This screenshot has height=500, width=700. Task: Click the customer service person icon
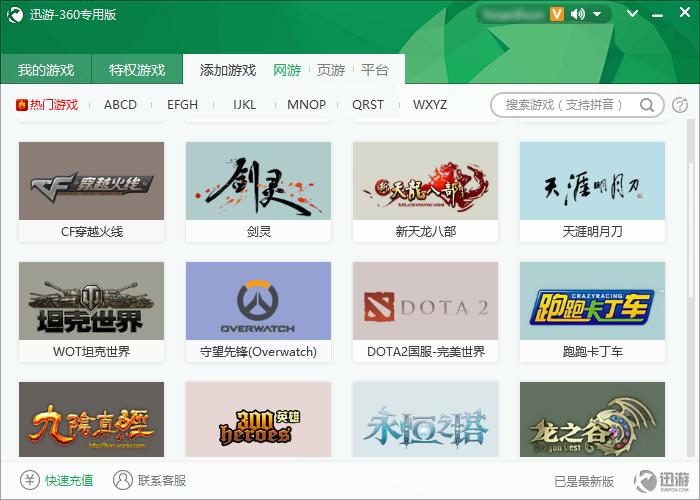click(123, 480)
